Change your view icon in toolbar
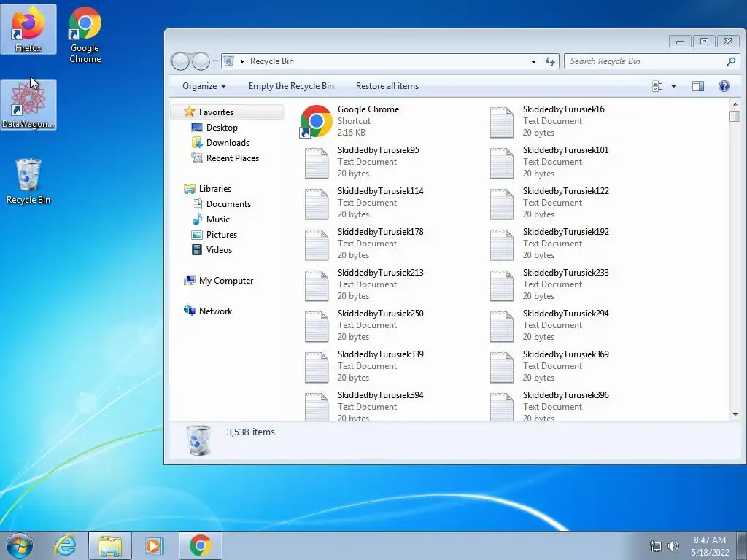Screen dimensions: 747x560 click(x=658, y=86)
